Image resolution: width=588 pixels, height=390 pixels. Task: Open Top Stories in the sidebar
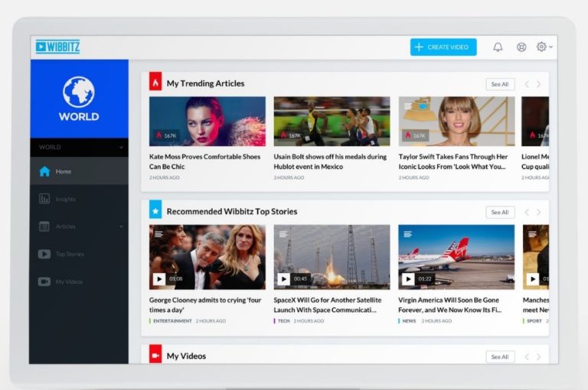[x=79, y=254]
